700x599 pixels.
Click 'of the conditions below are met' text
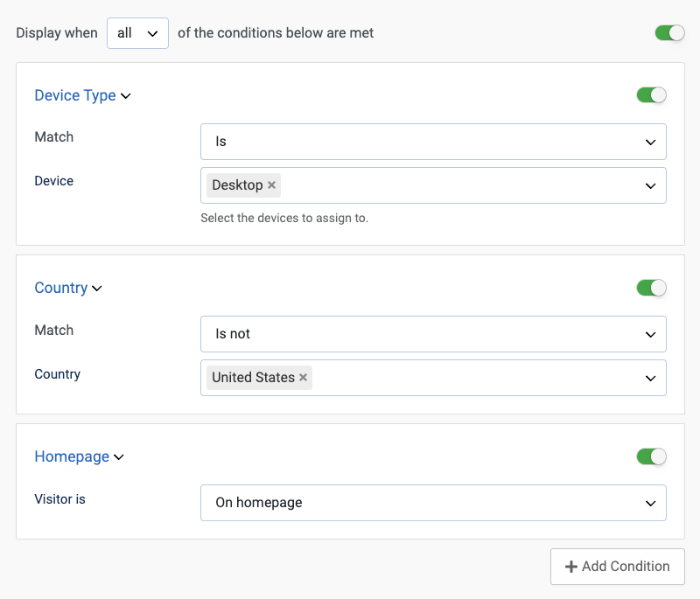point(276,33)
